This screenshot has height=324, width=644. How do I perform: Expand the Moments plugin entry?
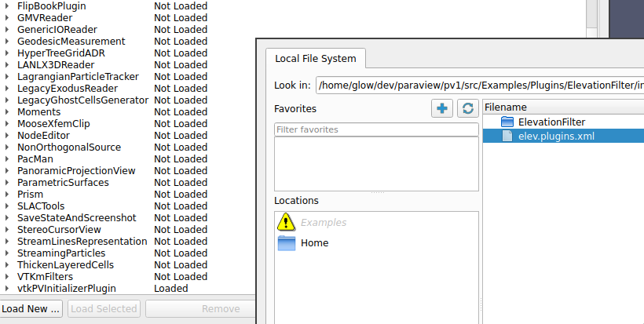tap(6, 112)
